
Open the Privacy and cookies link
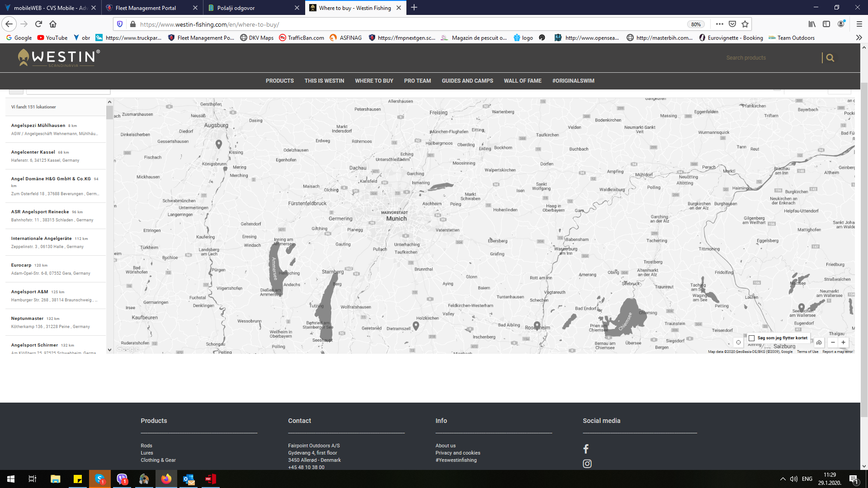click(458, 453)
